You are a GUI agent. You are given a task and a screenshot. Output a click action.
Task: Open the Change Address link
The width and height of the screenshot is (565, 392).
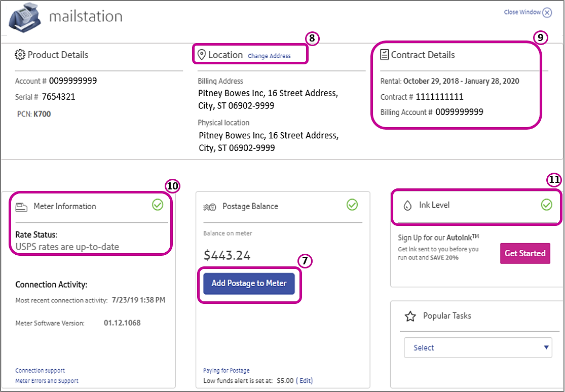269,56
